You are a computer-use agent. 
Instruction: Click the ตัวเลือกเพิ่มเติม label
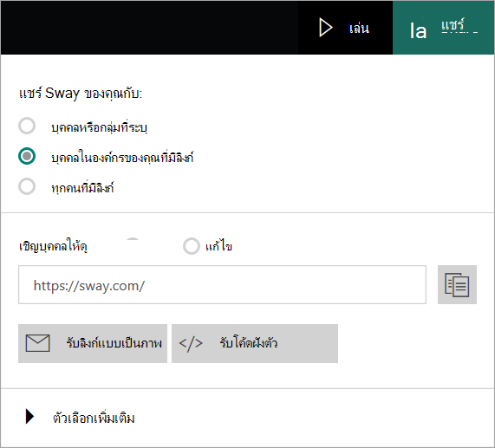pyautogui.click(x=94, y=418)
